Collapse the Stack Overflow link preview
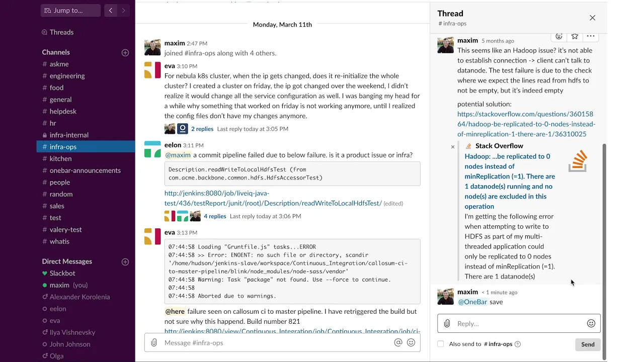Viewport: 644px width, 362px height. coord(453,147)
